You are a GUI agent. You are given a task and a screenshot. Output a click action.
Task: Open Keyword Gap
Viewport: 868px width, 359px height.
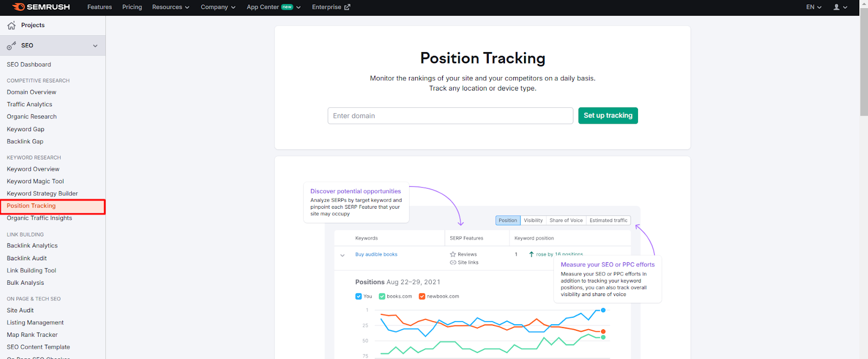[25, 129]
